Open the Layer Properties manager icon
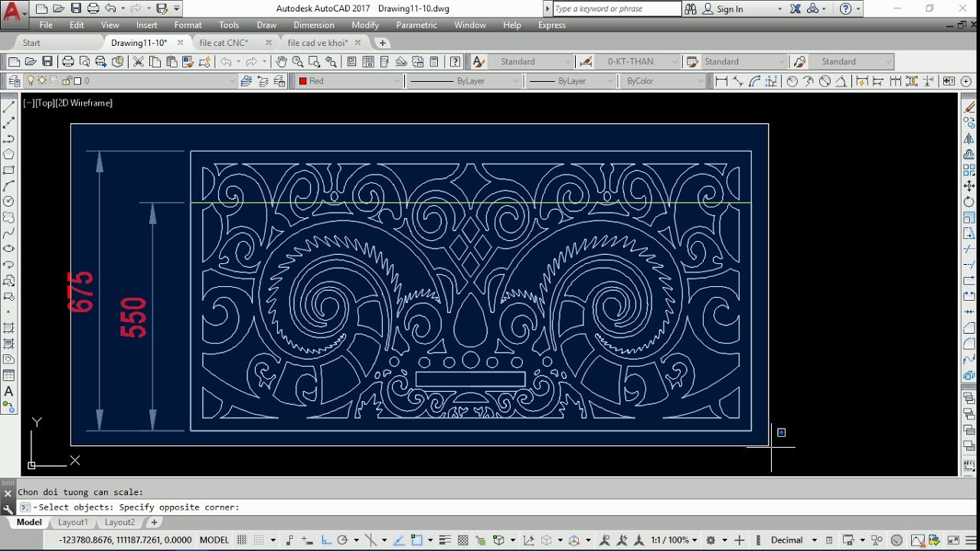The width and height of the screenshot is (980, 551). click(14, 81)
